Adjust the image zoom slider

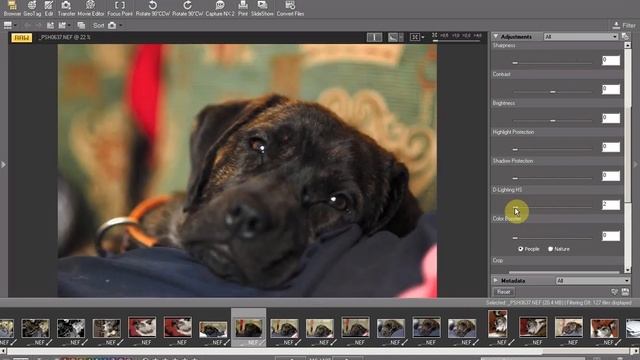click(456, 40)
